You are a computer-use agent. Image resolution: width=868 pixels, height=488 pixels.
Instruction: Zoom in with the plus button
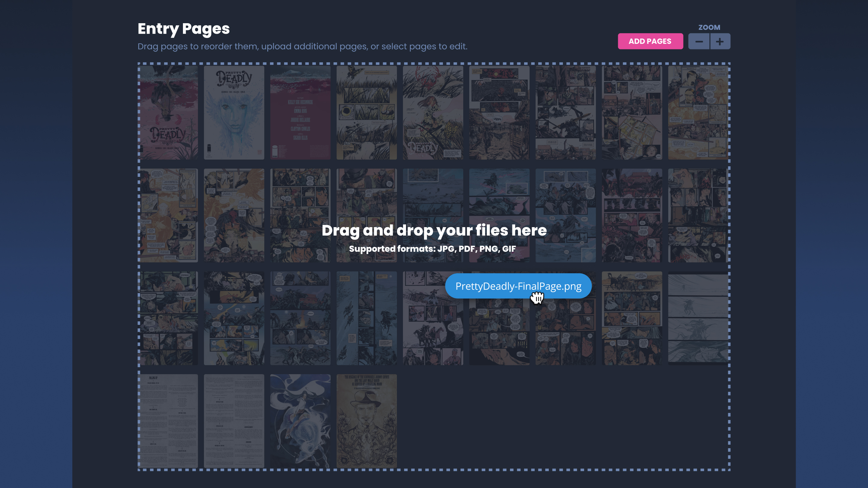point(720,42)
